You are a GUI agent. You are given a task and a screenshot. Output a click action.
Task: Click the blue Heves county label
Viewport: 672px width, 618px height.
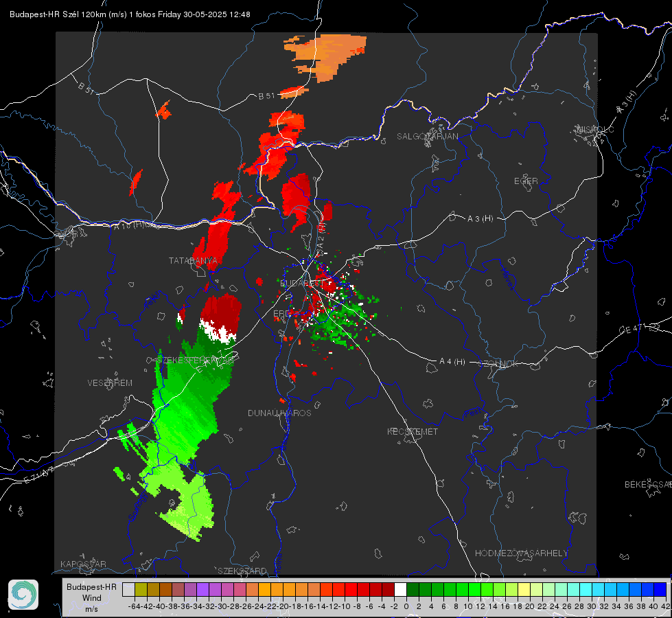pyautogui.click(x=507, y=278)
